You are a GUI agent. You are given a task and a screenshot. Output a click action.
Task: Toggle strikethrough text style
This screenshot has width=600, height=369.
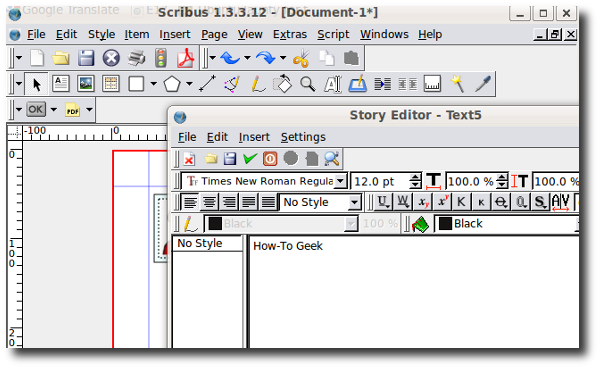click(501, 202)
